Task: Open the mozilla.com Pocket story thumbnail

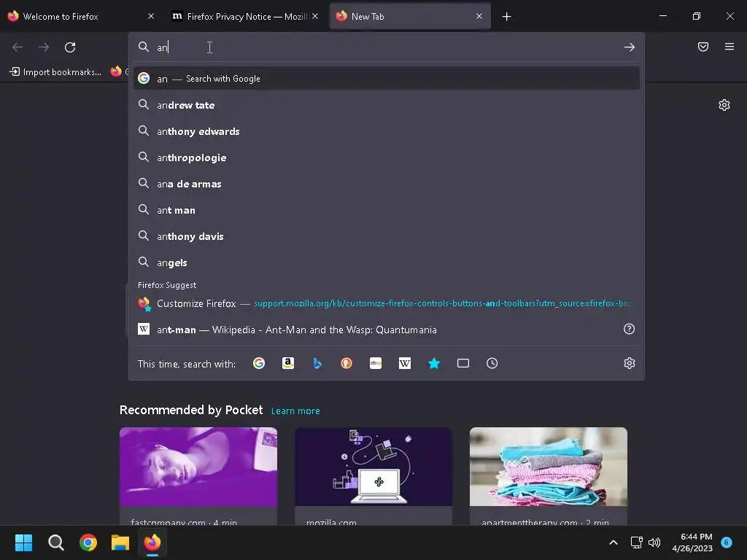Action: point(373,467)
